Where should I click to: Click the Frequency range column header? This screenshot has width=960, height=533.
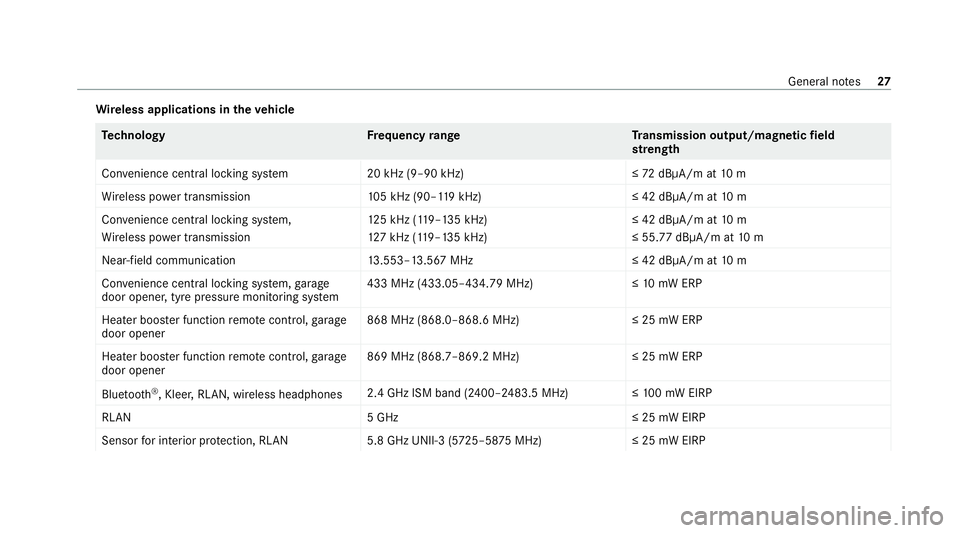pos(413,135)
